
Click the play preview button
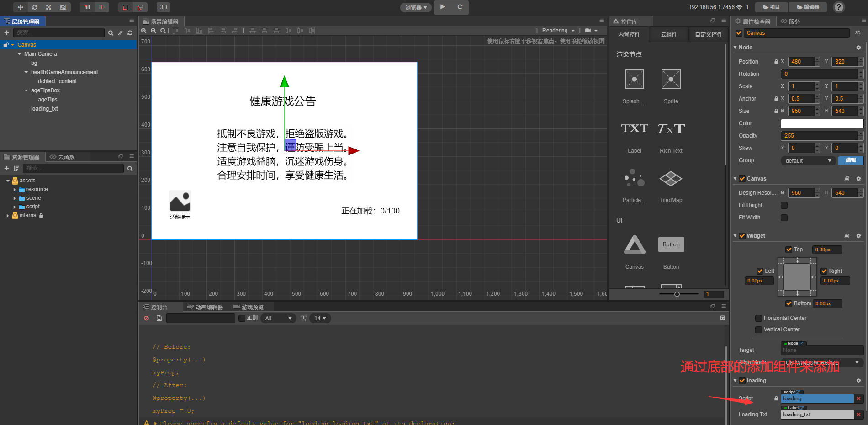[x=443, y=7]
